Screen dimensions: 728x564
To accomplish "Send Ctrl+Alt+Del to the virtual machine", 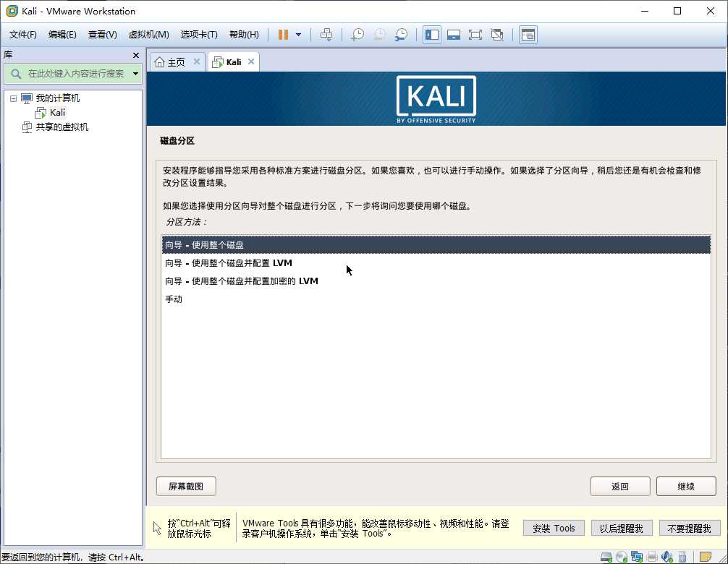I will point(326,35).
